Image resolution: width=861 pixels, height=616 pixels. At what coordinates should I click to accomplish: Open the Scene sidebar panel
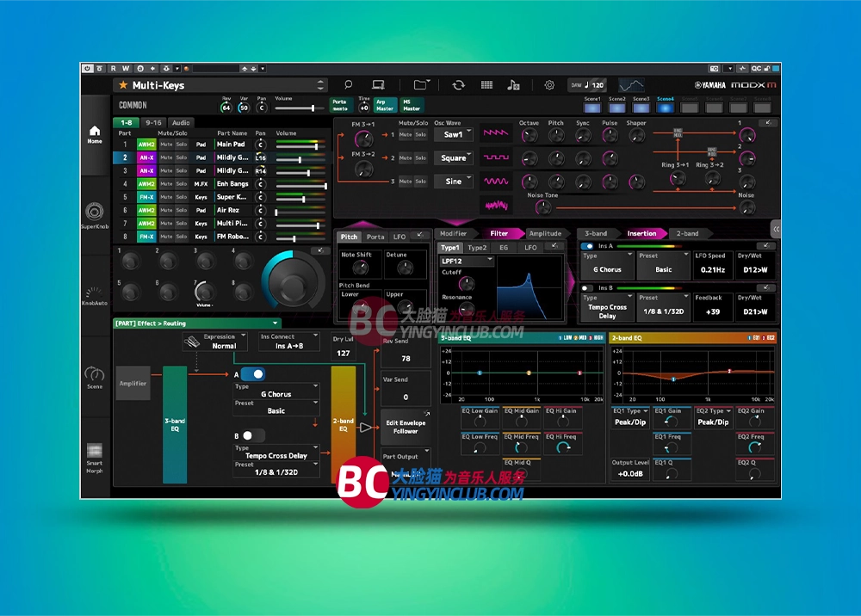click(95, 377)
